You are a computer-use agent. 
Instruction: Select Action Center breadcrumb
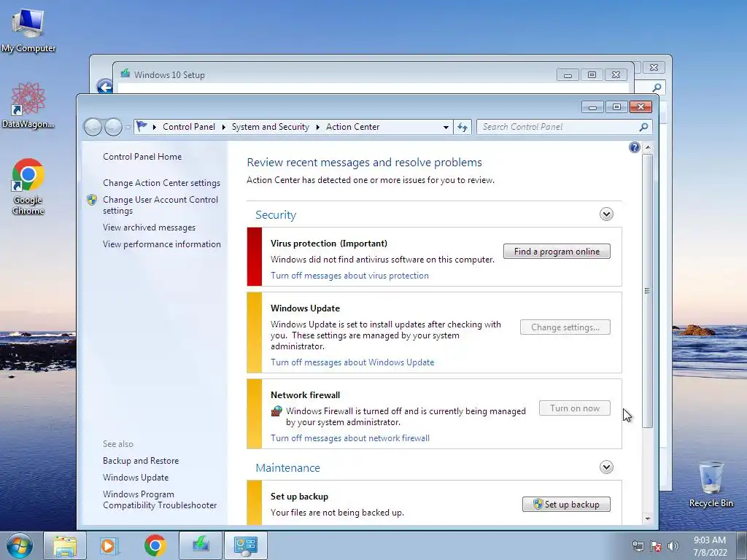pos(352,127)
